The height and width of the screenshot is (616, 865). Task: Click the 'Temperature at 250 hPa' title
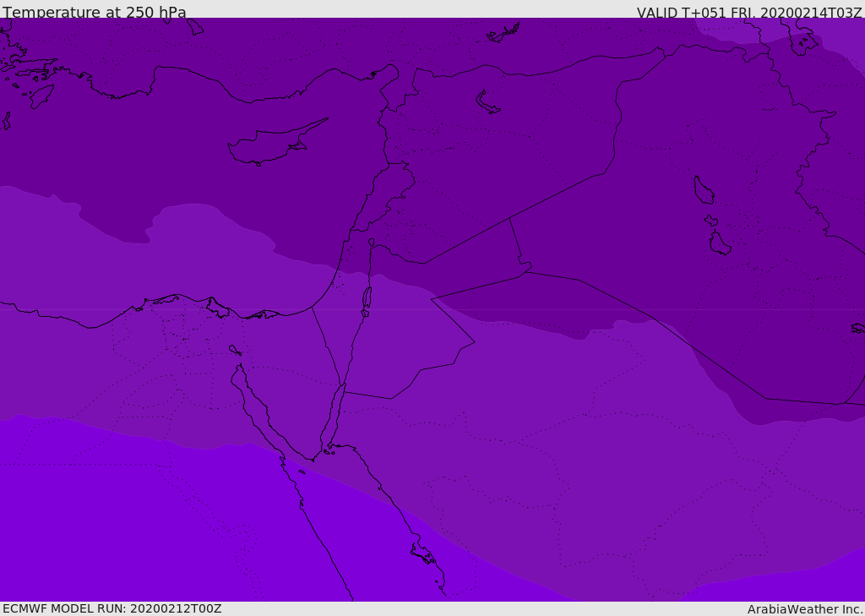tap(95, 13)
